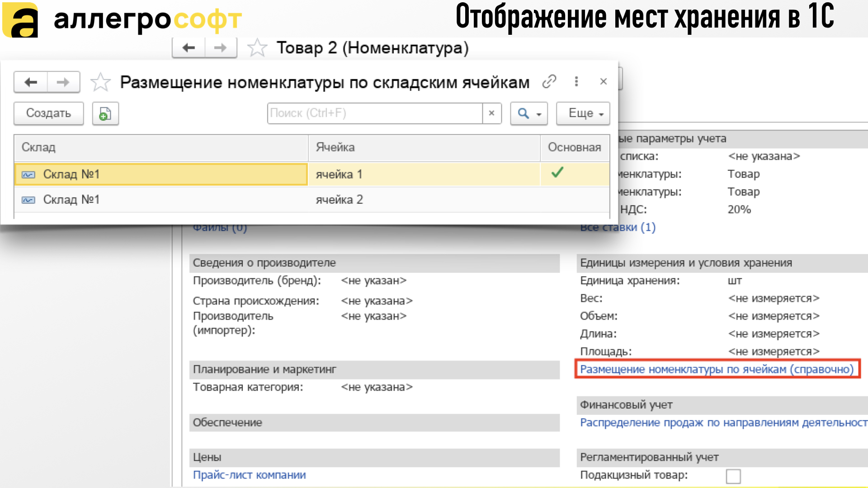Add Размещение номенклатуры dialog to favorites
Viewport: 868px width, 488px height.
[100, 82]
